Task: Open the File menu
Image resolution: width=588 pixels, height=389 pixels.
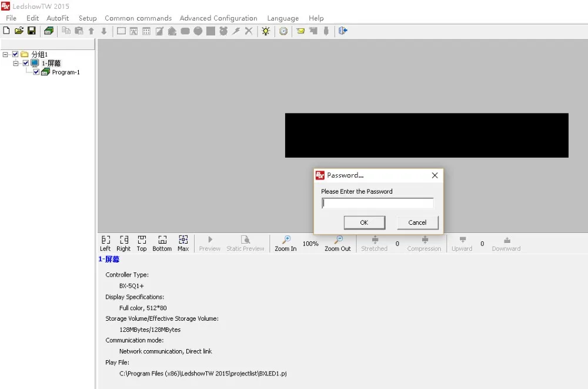Action: point(11,18)
